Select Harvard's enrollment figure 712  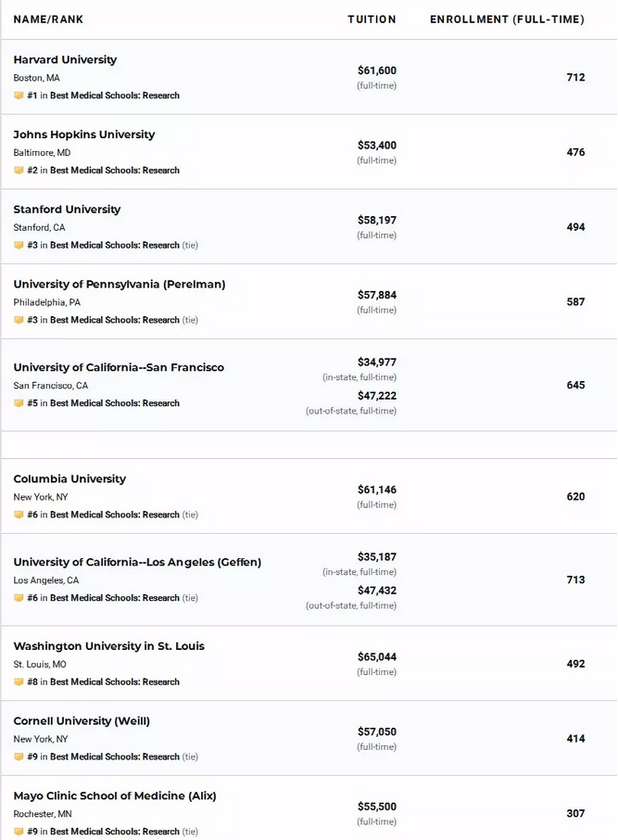(x=575, y=78)
